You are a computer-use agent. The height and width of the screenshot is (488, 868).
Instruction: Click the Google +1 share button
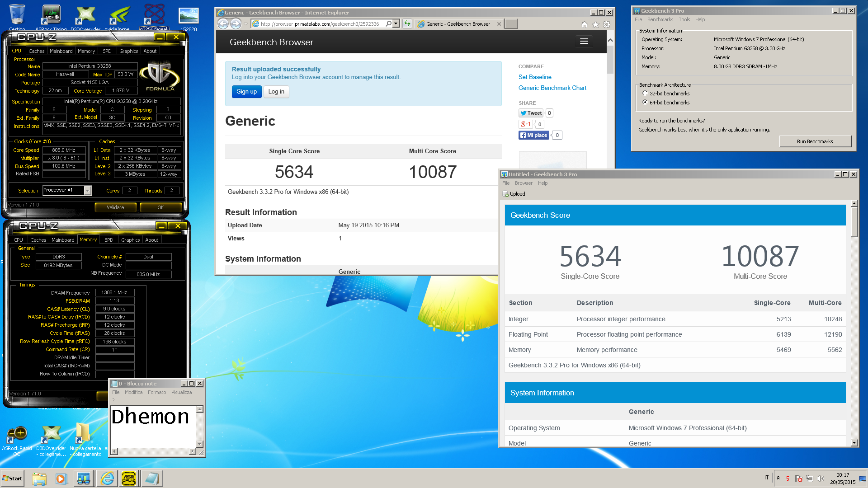point(526,124)
